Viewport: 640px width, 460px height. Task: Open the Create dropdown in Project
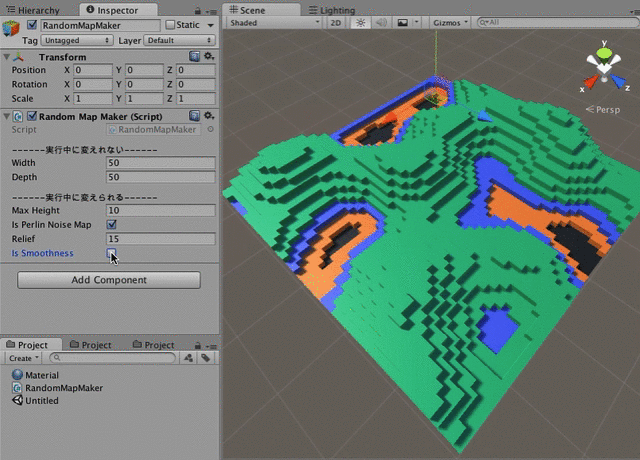tap(24, 358)
